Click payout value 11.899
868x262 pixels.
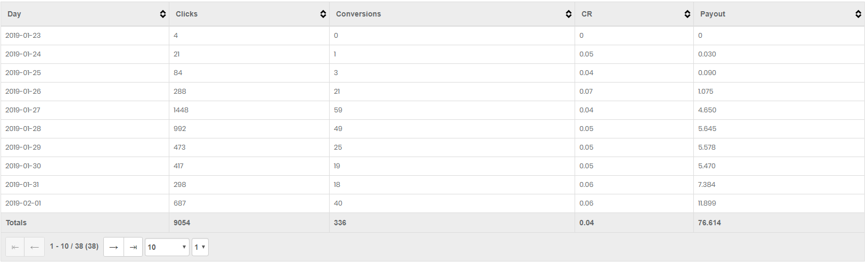[707, 203]
